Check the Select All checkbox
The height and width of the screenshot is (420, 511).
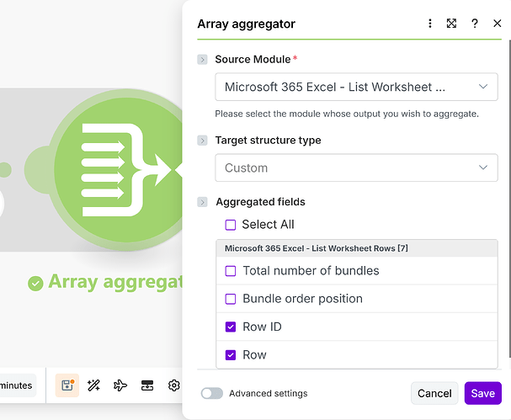[x=231, y=225]
